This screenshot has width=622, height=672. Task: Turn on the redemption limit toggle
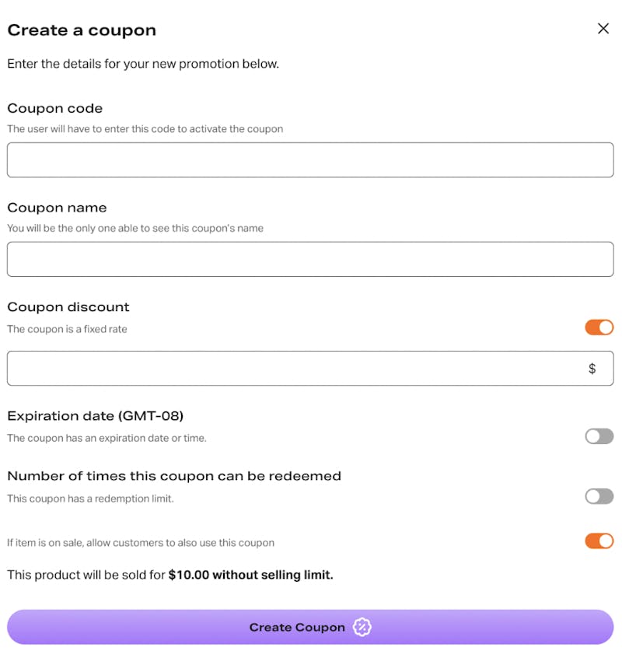click(x=599, y=496)
